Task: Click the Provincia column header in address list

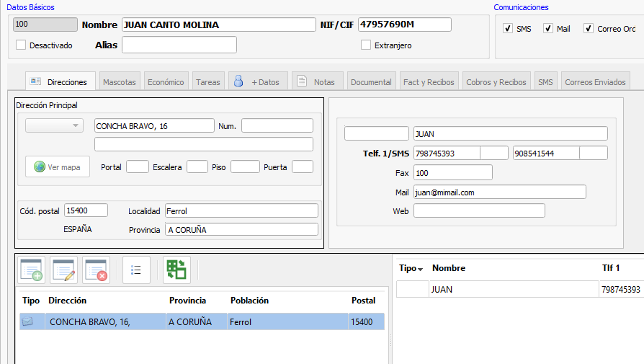Action: point(187,301)
